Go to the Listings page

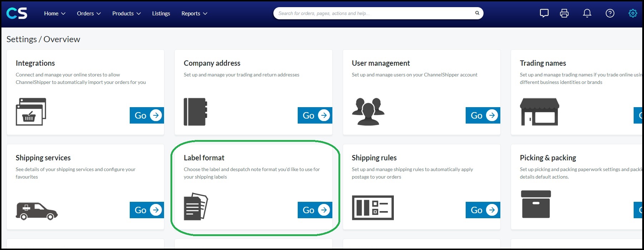click(x=161, y=14)
